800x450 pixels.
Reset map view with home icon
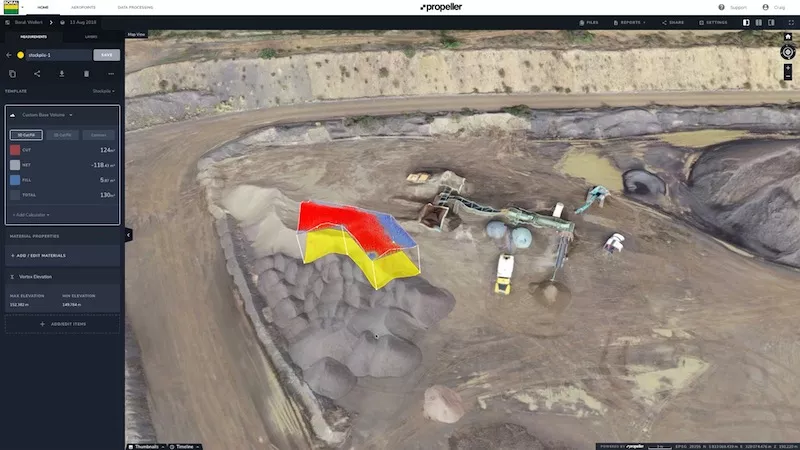[x=787, y=36]
